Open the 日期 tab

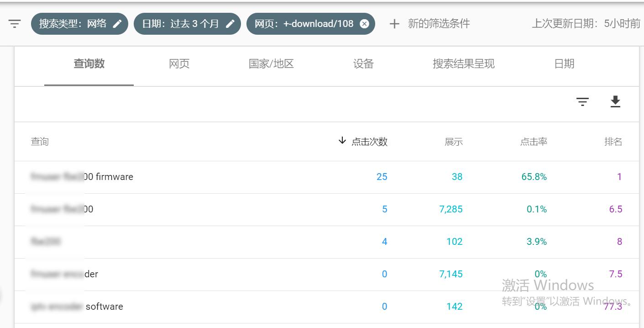564,64
